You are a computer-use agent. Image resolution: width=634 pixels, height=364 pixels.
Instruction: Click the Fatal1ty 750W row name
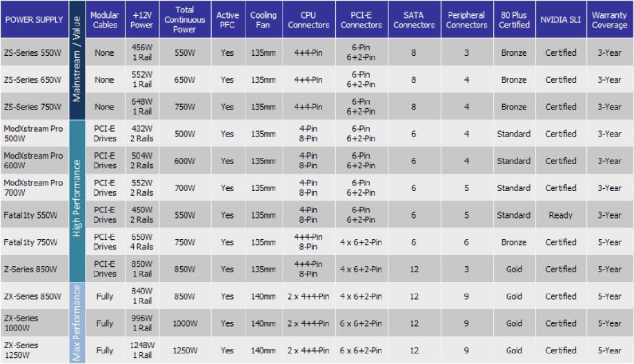pos(30,242)
